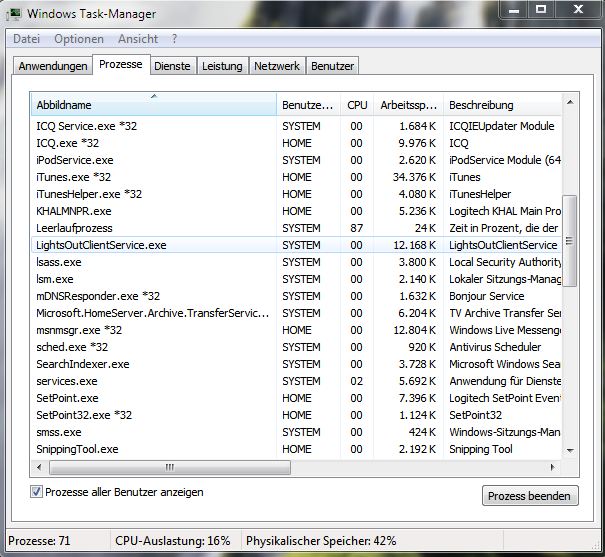The height and width of the screenshot is (557, 605).
Task: Select the 'iTunesHelper.exe *32' process
Action: (x=296, y=194)
